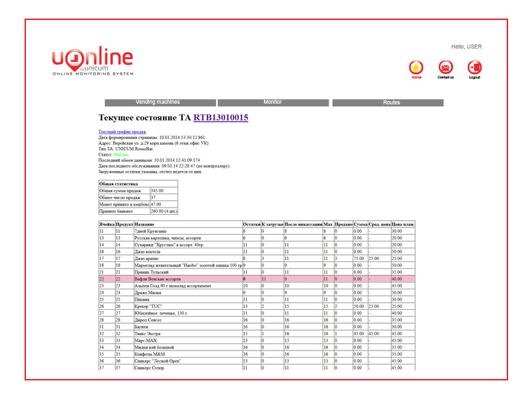Click the Hello, USER greeting text
The height and width of the screenshot is (399, 532).
[x=466, y=47]
